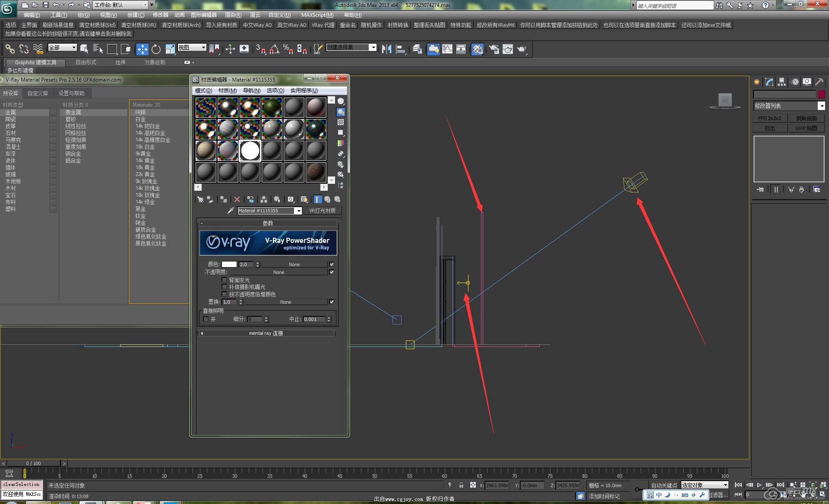This screenshot has width=829, height=504.
Task: Toggle the 3D Snaps icon
Action: [260, 49]
